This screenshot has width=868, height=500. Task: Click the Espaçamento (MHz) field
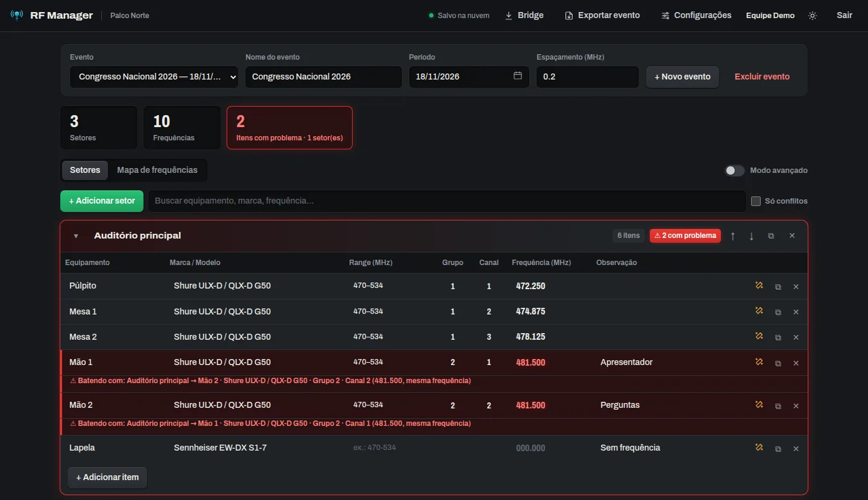click(587, 77)
